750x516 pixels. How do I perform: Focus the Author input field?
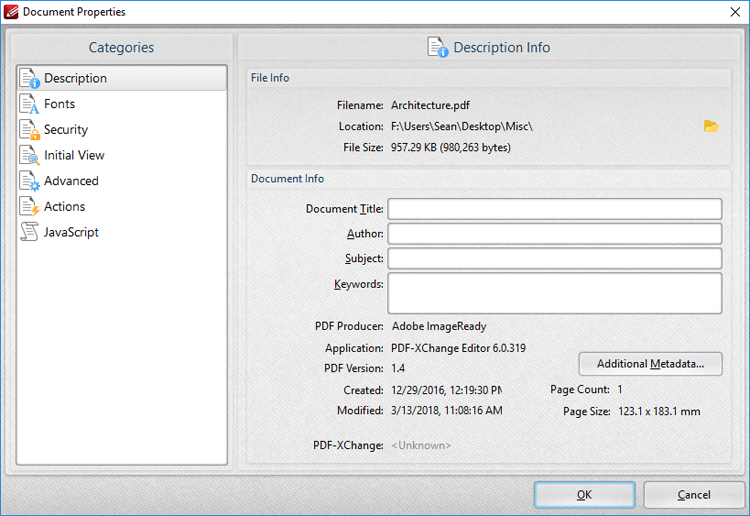[555, 234]
